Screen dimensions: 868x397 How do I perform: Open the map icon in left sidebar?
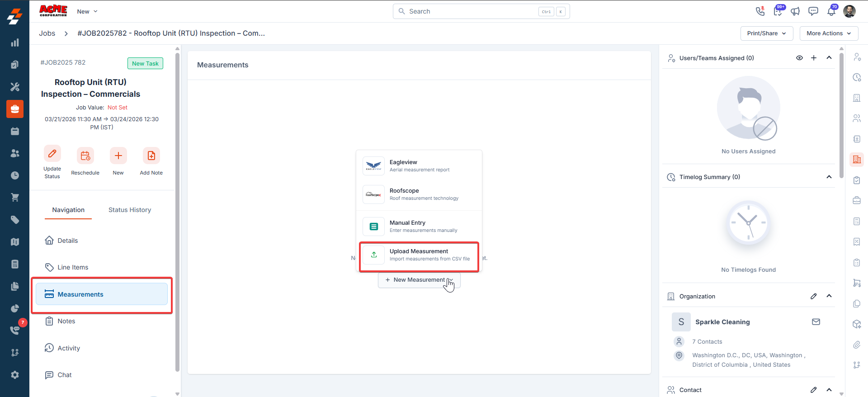point(15,242)
